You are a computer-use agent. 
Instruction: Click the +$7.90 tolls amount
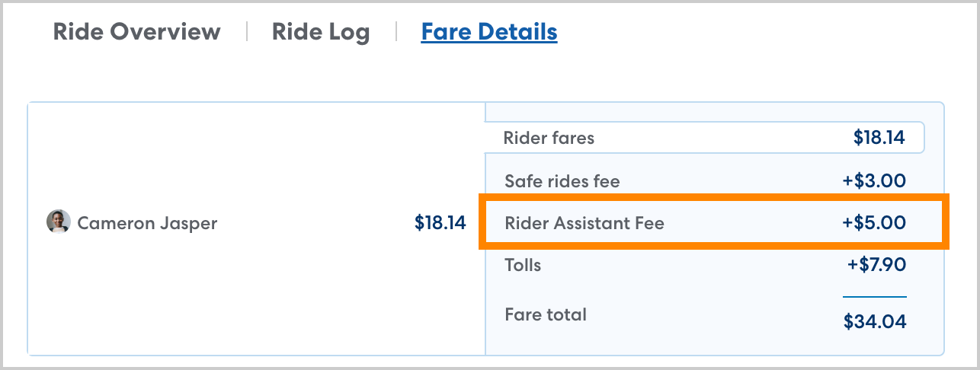pos(876,265)
